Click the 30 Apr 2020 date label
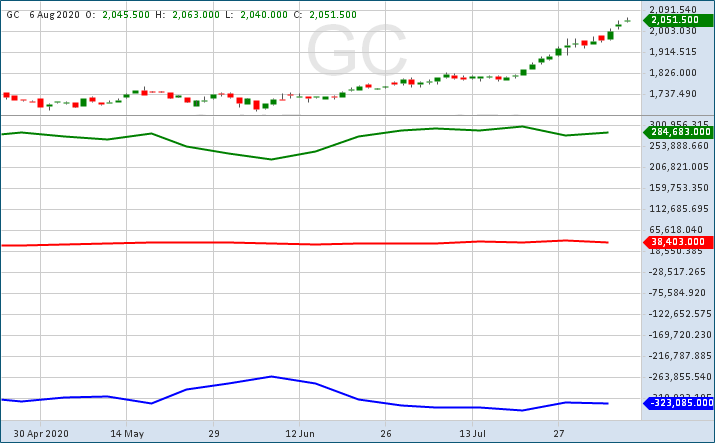 coord(41,433)
